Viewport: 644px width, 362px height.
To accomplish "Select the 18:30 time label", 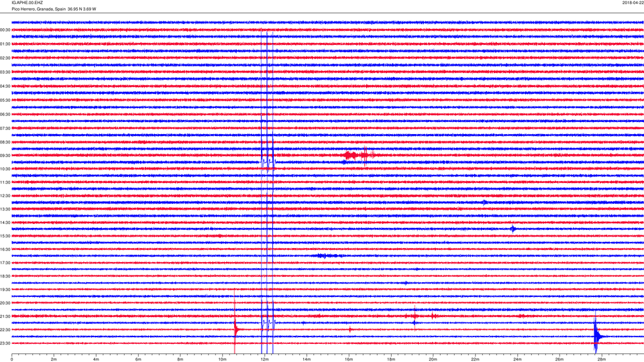I will [x=5, y=276].
